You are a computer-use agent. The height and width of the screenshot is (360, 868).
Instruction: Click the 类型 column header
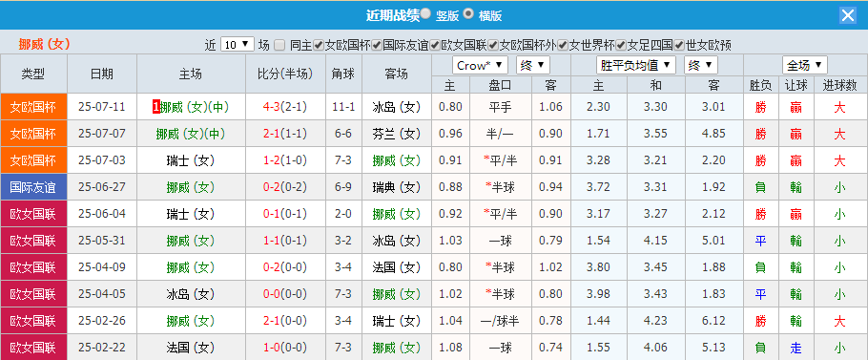(x=33, y=74)
